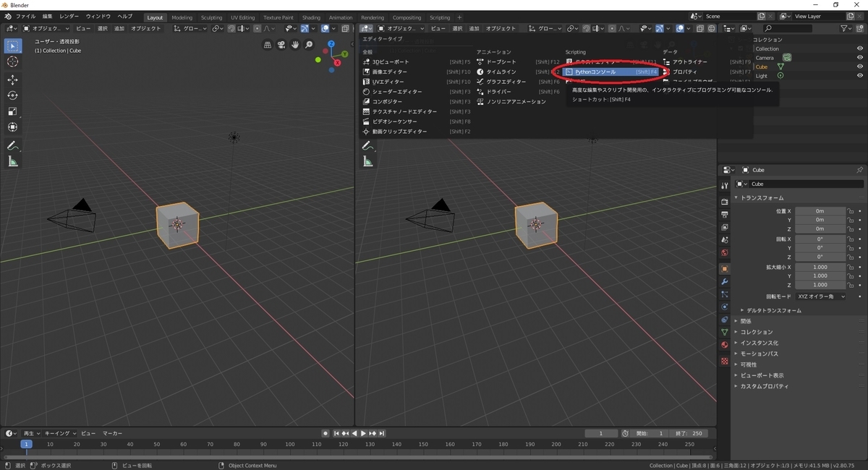
Task: Open the レンダー menu
Action: (x=69, y=16)
